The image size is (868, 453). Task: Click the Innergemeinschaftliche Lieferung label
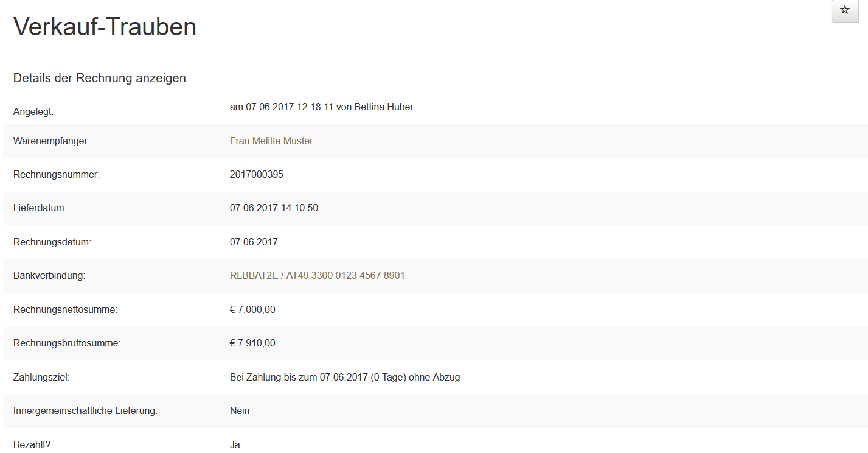(x=85, y=411)
